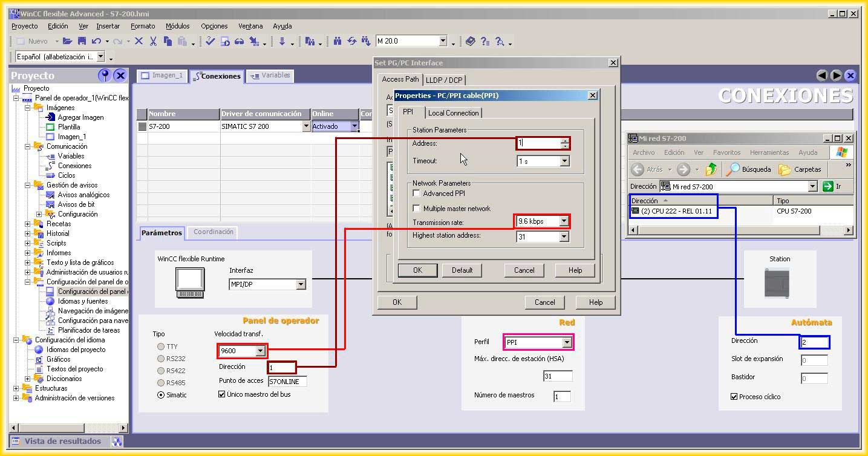Image resolution: width=868 pixels, height=456 pixels.
Task: Switch to the Local Connection tab
Action: point(453,113)
